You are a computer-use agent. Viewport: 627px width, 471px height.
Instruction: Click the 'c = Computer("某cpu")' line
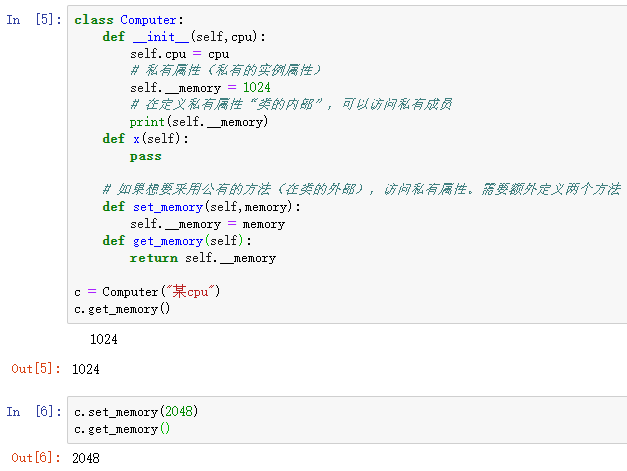click(x=147, y=291)
